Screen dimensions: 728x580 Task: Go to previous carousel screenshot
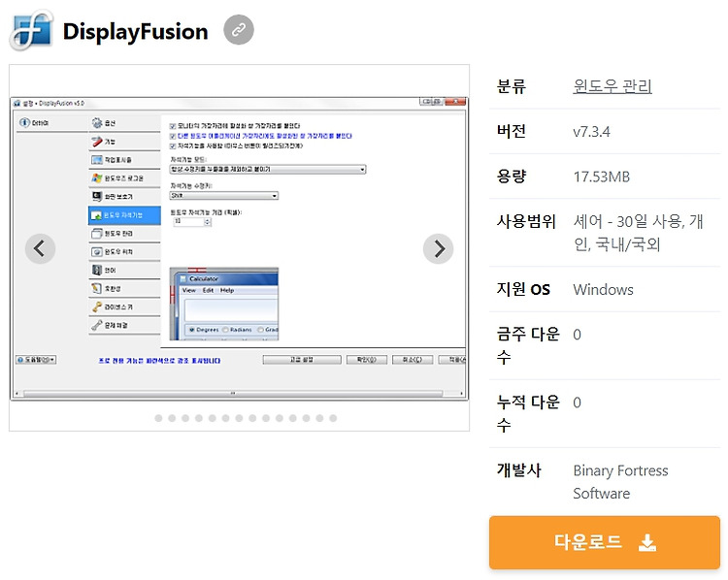click(41, 248)
